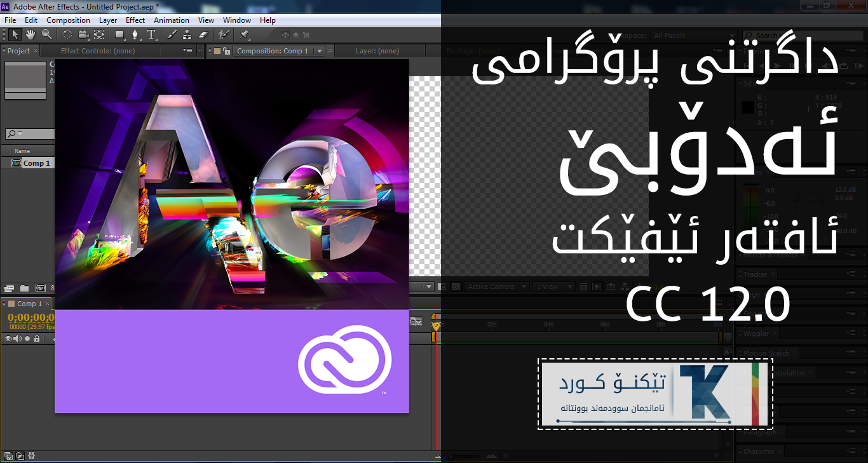This screenshot has width=868, height=463.
Task: Open the Animation menu
Action: click(x=172, y=20)
